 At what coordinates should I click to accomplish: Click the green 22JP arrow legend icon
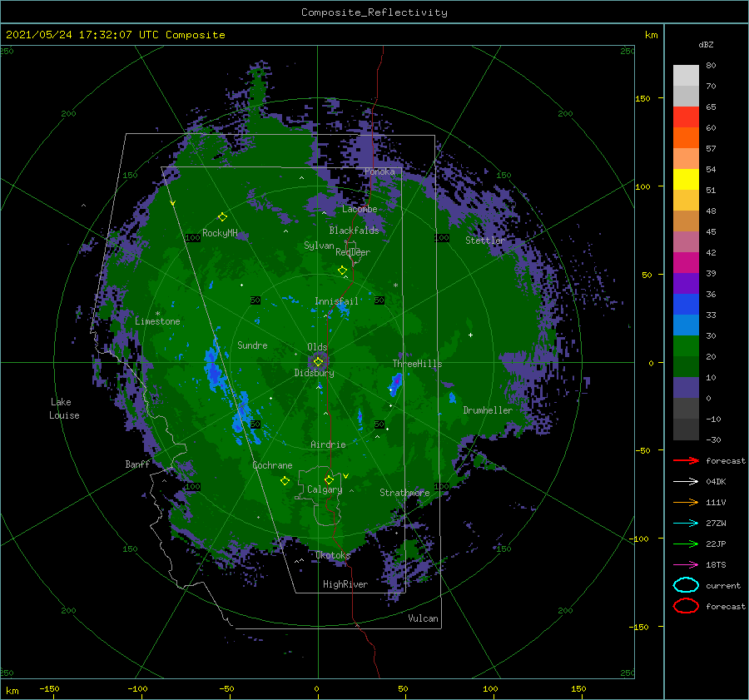pos(686,544)
